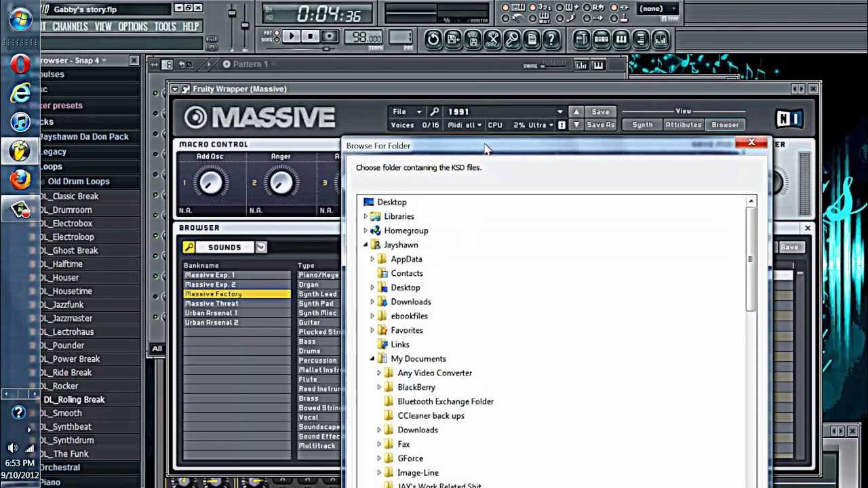Click the Fruity Wrapper window options arrow
This screenshot has width=868, height=488.
(175, 89)
